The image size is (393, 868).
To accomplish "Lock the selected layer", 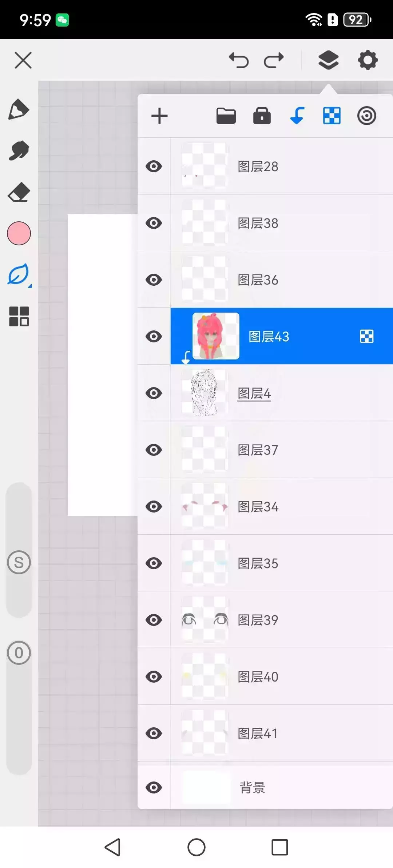I will [x=262, y=116].
